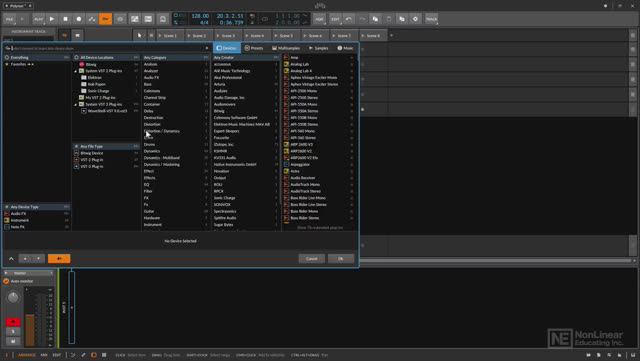Filter by Instrument device type

coord(37,220)
